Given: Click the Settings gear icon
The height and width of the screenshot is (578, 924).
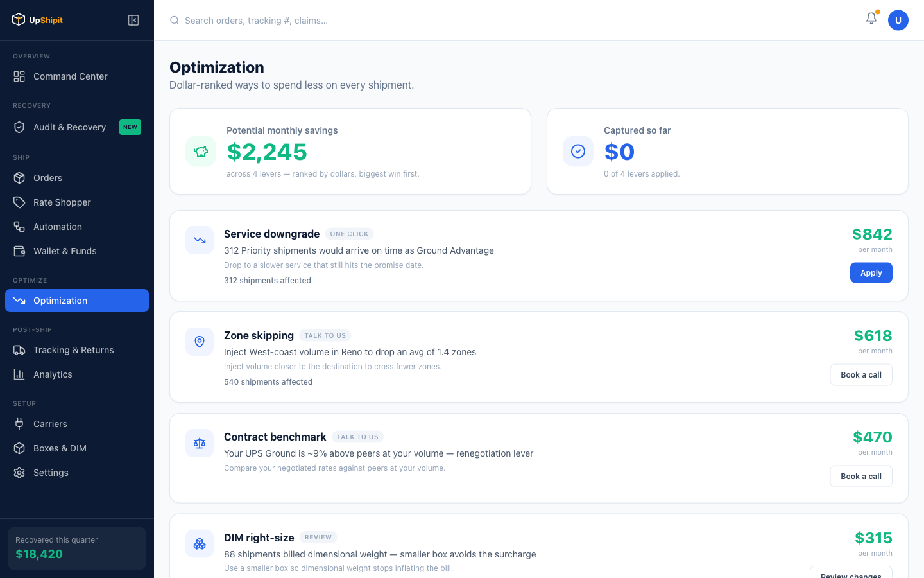Looking at the screenshot, I should pos(19,473).
